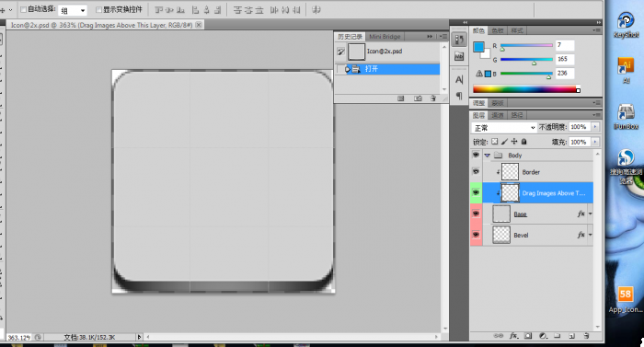Open the Mini Bridge dock icon

click(459, 57)
